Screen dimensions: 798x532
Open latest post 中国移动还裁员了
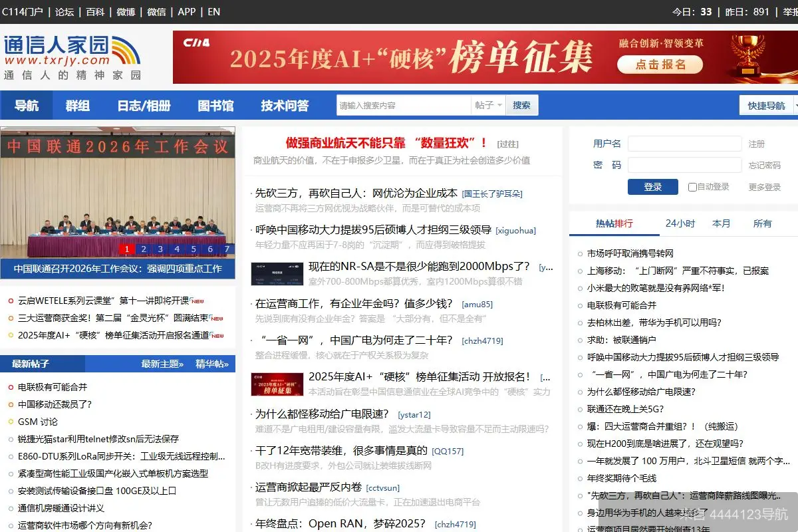[55, 404]
